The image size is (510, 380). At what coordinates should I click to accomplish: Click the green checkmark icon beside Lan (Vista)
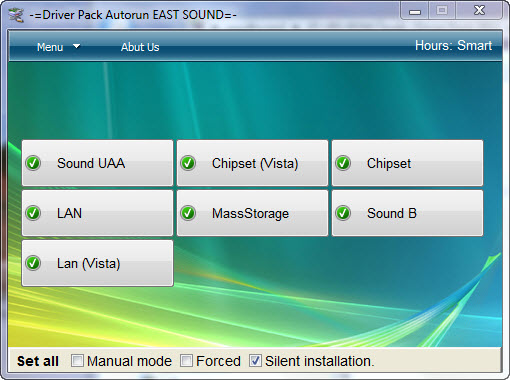(33, 263)
